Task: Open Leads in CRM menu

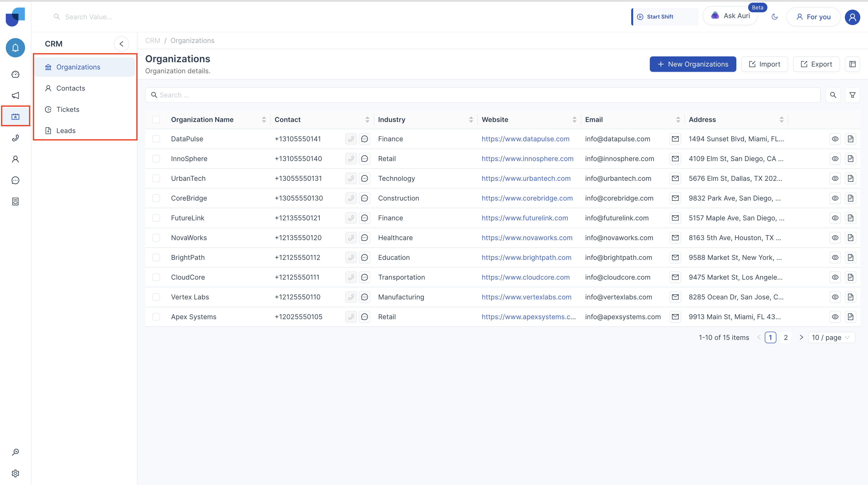Action: tap(85, 131)
